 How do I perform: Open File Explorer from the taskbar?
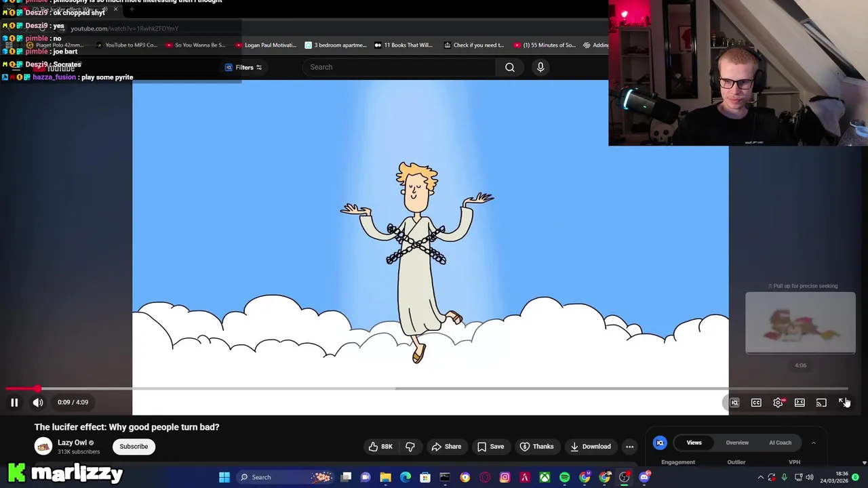pyautogui.click(x=385, y=477)
